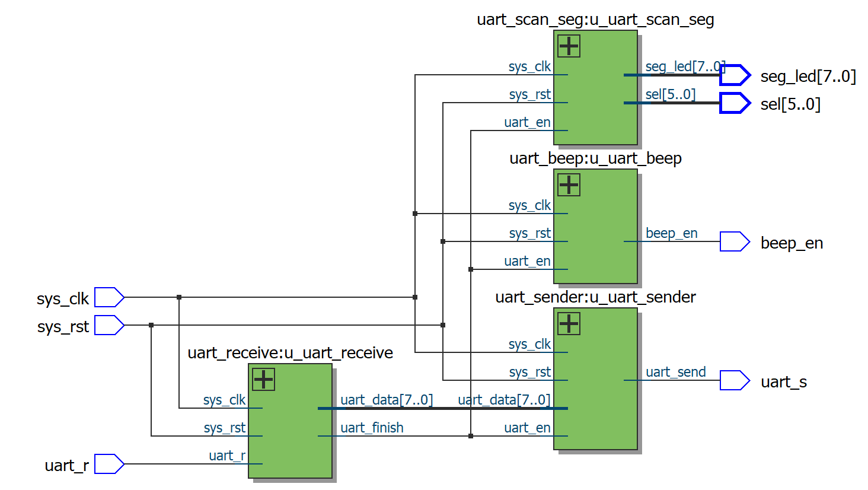Click the uart_r top-level pin name

pyautogui.click(x=67, y=465)
